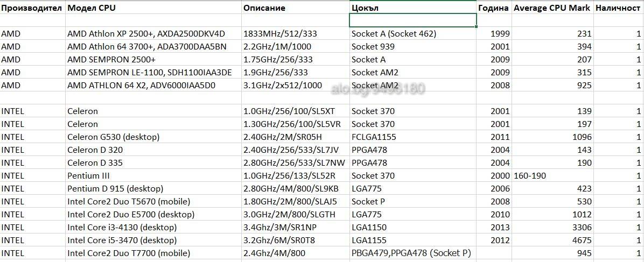Select the CPU Mark value 4675
This screenshot has height=262, width=644.
point(552,240)
